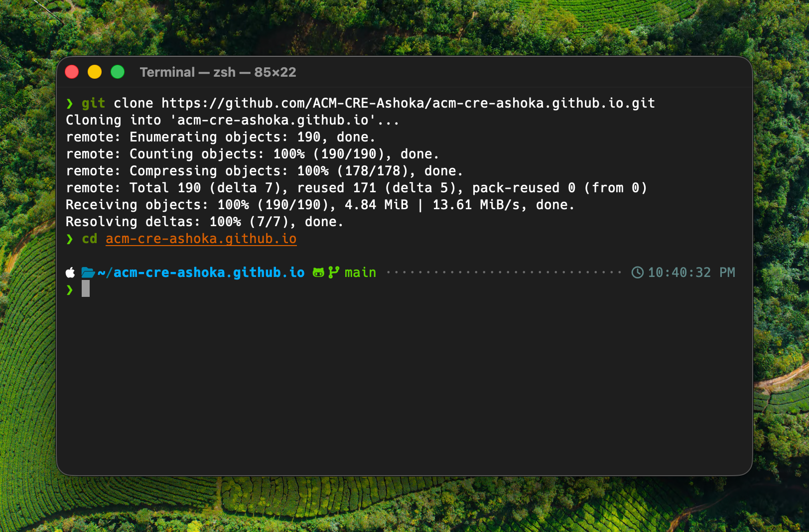This screenshot has height=532, width=809.
Task: Click the green prompt arrow before 'git clone'
Action: [70, 103]
